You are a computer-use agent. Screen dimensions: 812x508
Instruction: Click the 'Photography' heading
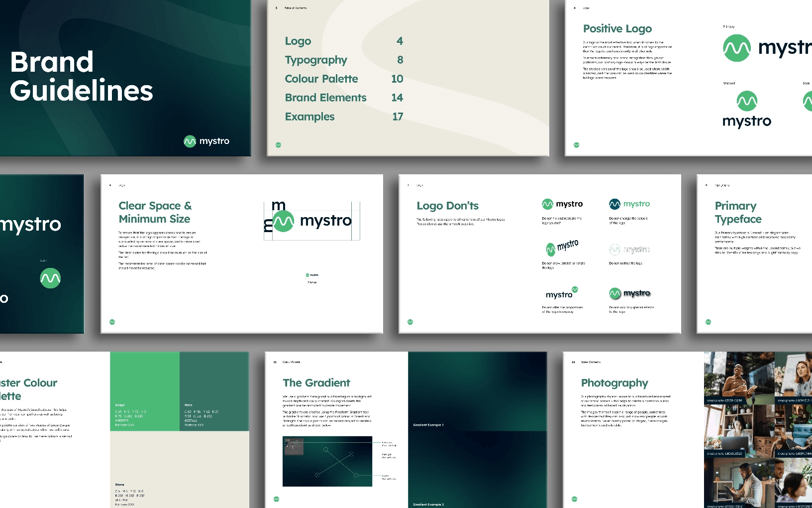click(x=614, y=382)
